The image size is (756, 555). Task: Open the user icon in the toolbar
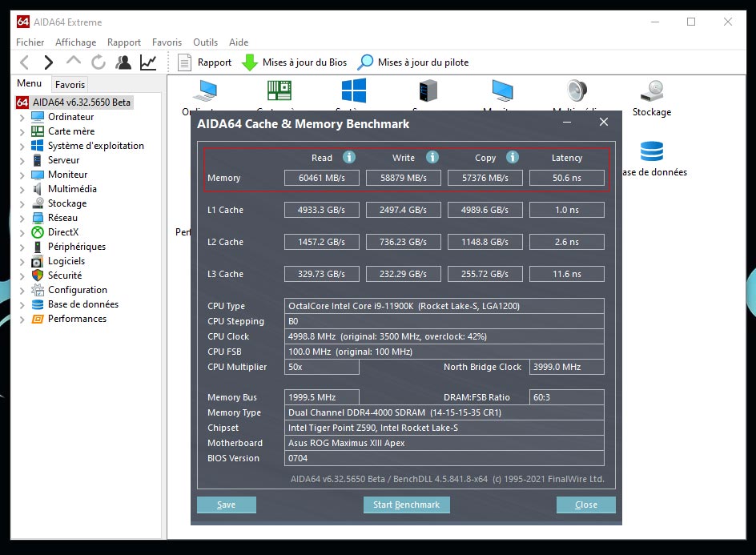(x=123, y=62)
